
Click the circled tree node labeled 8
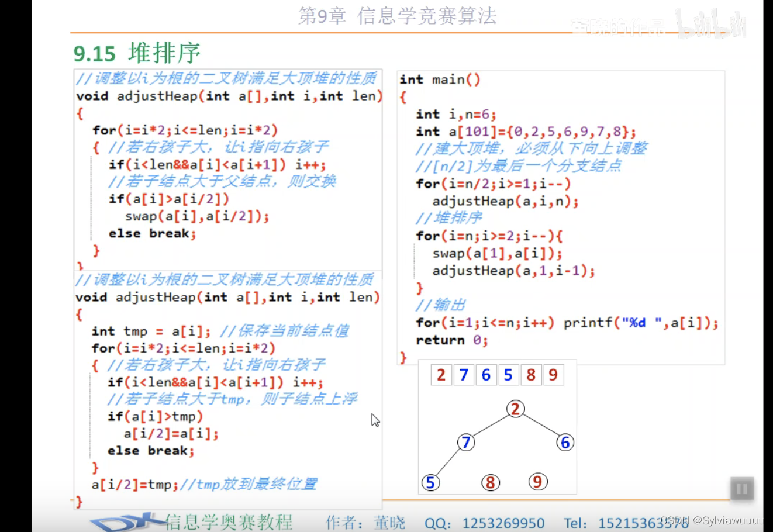(x=491, y=482)
